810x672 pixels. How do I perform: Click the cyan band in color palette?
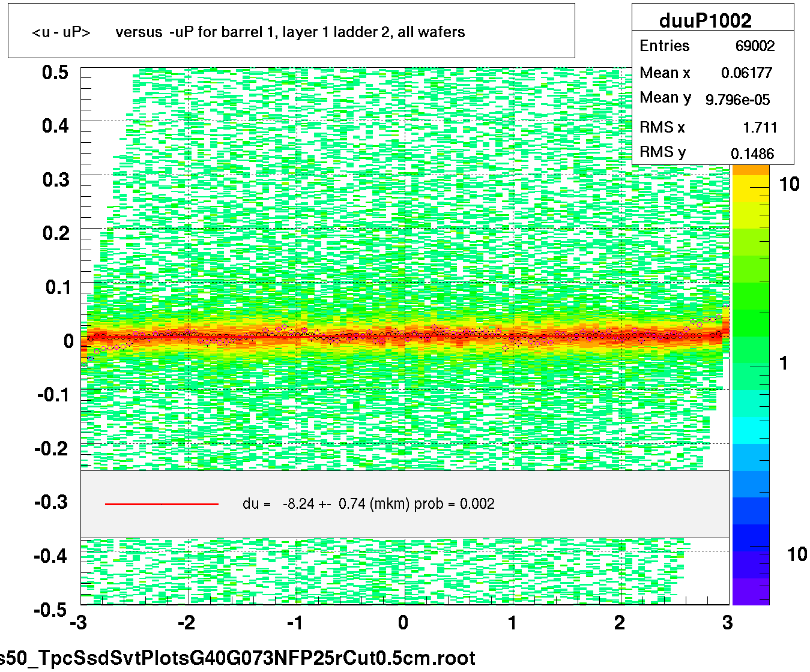(x=750, y=430)
